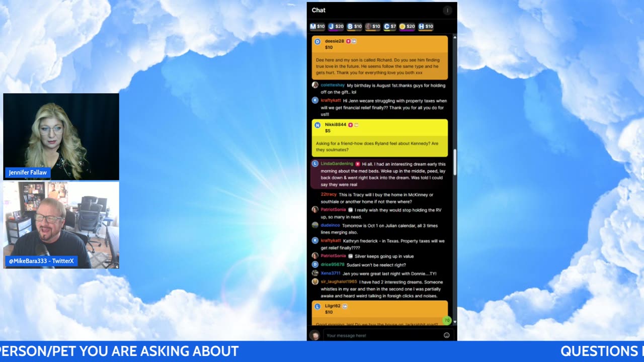644x362 pixels.
Task: Click the red badge next to Nikki8844
Action: pyautogui.click(x=350, y=125)
